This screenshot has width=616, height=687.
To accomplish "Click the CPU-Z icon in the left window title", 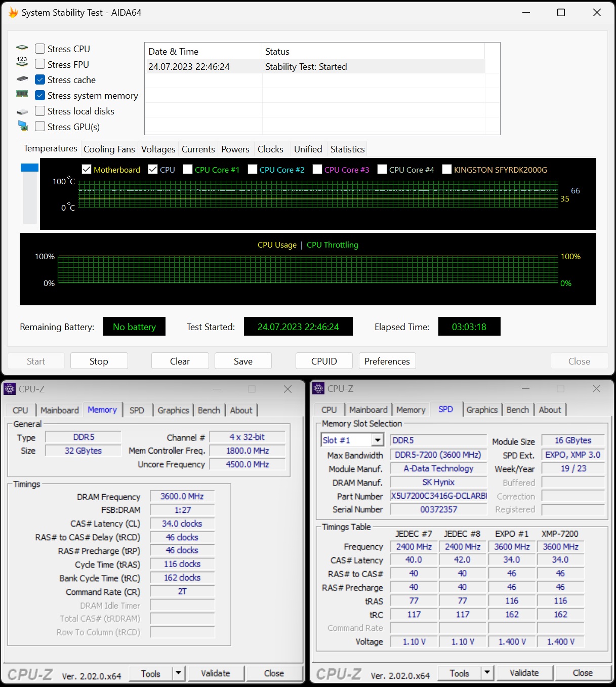I will [x=10, y=389].
